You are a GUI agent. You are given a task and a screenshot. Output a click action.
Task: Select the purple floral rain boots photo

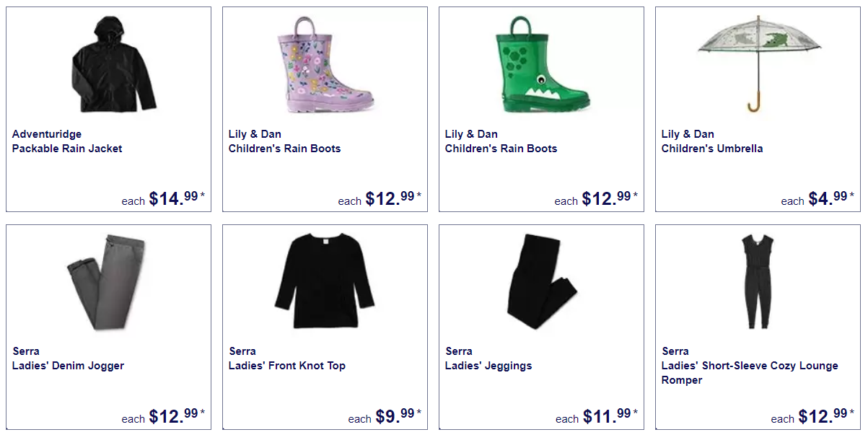(325, 65)
